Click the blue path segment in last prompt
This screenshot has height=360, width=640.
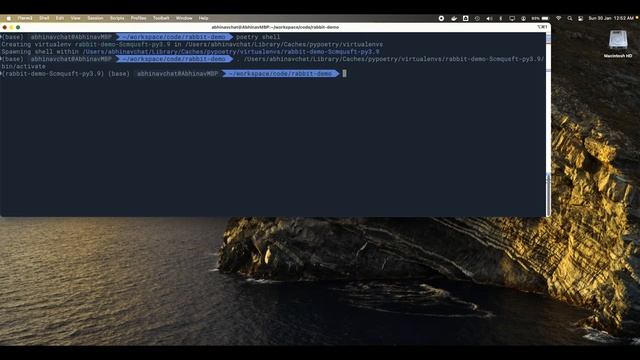click(281, 74)
